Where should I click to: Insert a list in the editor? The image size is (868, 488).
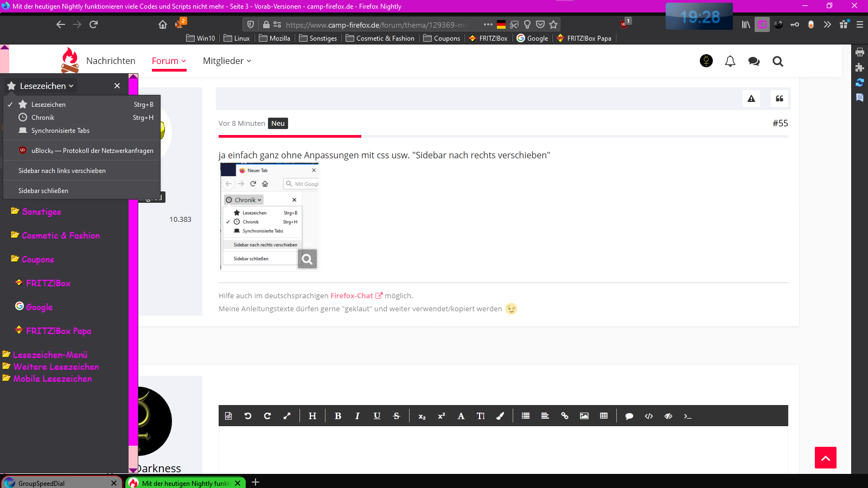(526, 416)
